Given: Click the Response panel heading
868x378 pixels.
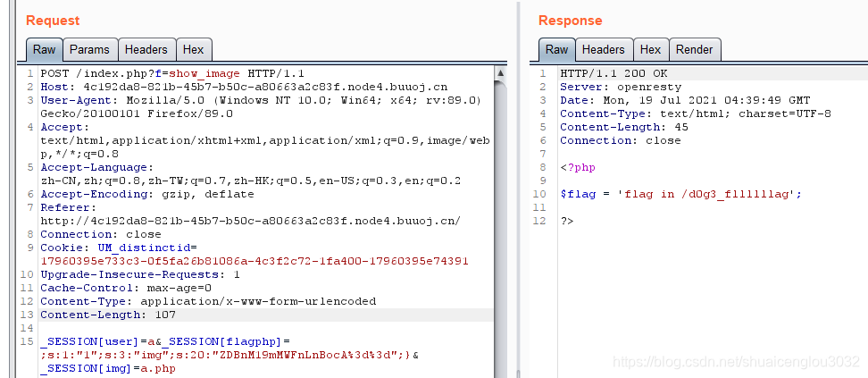Looking at the screenshot, I should 570,21.
